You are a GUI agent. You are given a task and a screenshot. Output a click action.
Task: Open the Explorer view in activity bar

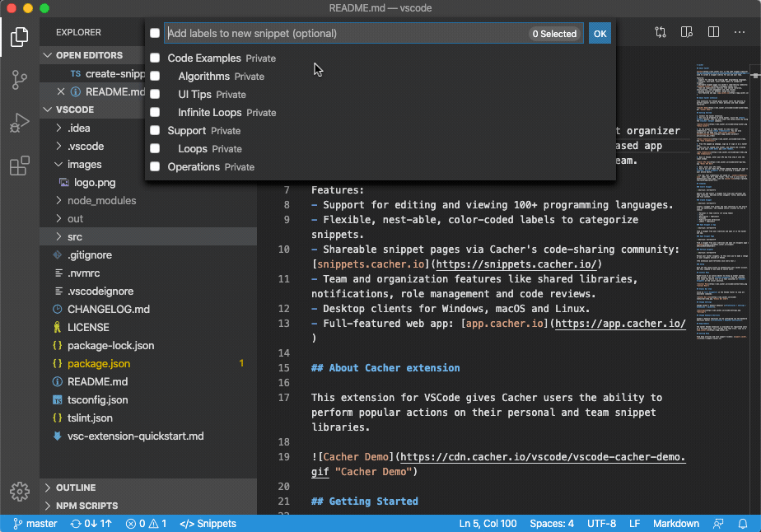point(20,37)
